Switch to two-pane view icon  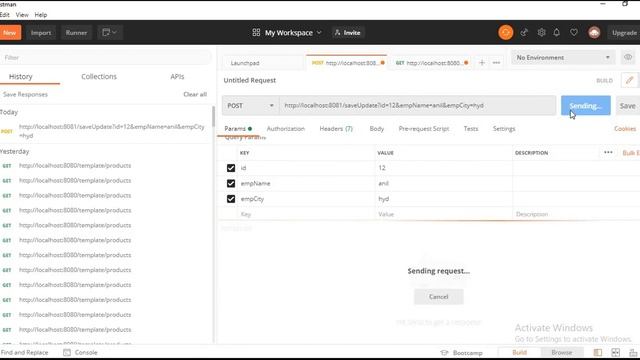coord(616,352)
